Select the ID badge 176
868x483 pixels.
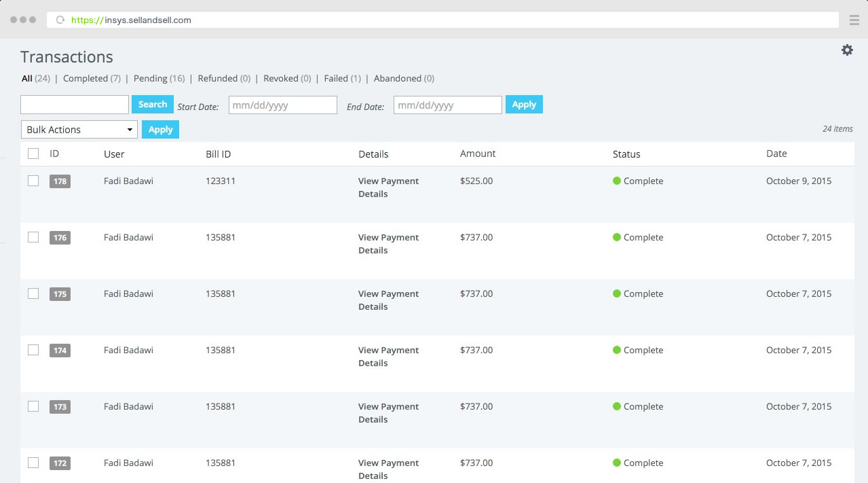59,238
